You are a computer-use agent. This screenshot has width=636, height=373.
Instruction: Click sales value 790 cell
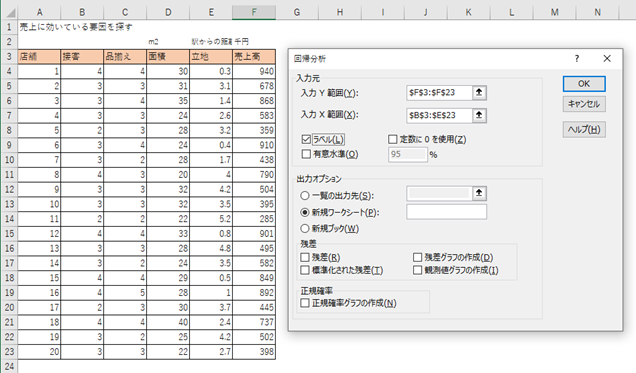click(254, 175)
